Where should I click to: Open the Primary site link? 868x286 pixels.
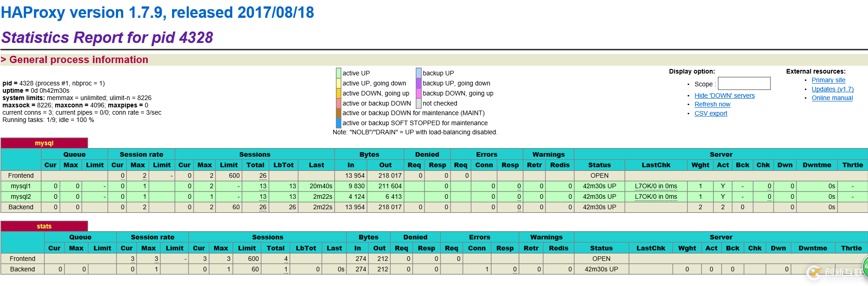coord(828,80)
